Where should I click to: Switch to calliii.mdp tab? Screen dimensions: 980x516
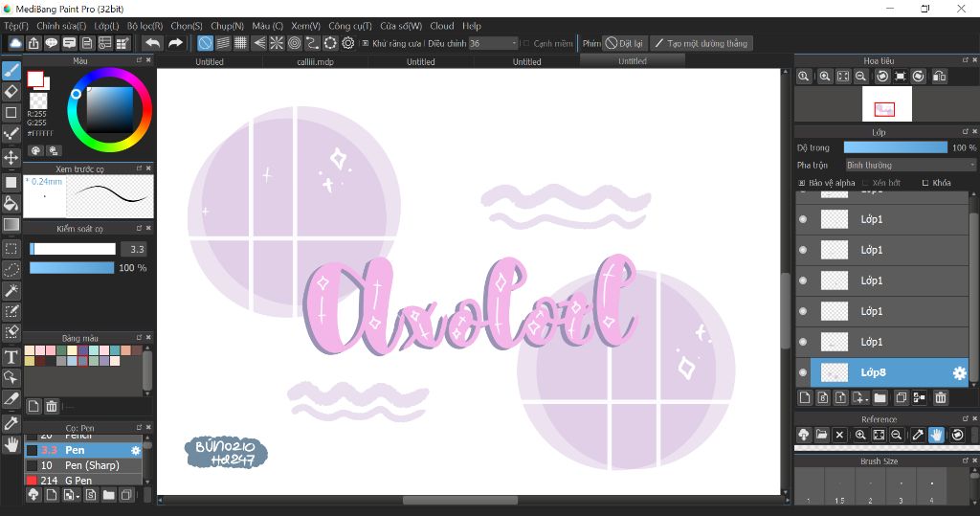click(316, 61)
